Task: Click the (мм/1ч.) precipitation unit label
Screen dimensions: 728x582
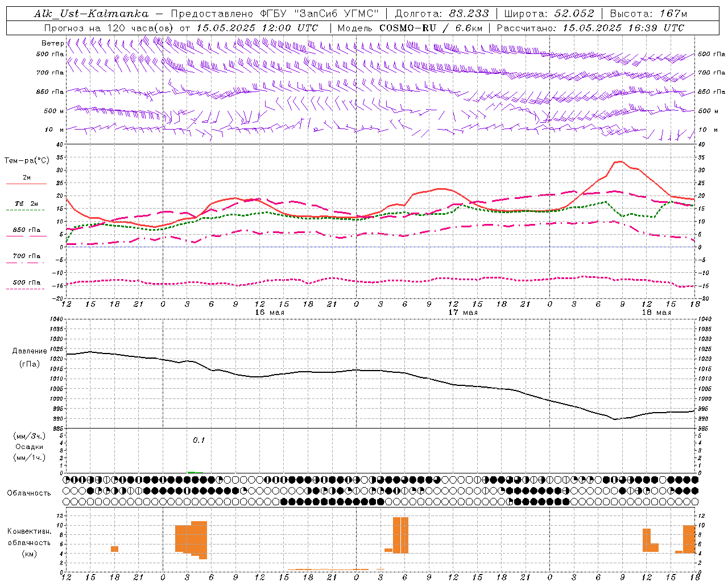Action: click(x=30, y=458)
